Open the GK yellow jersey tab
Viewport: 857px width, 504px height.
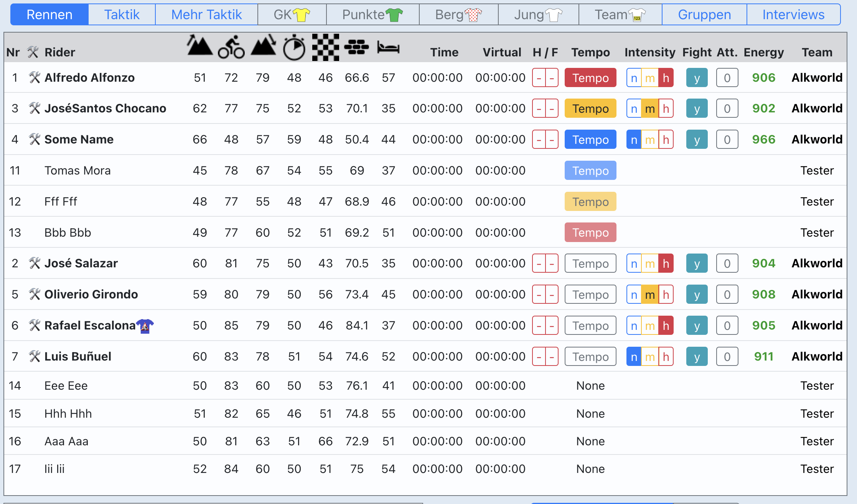pyautogui.click(x=292, y=15)
